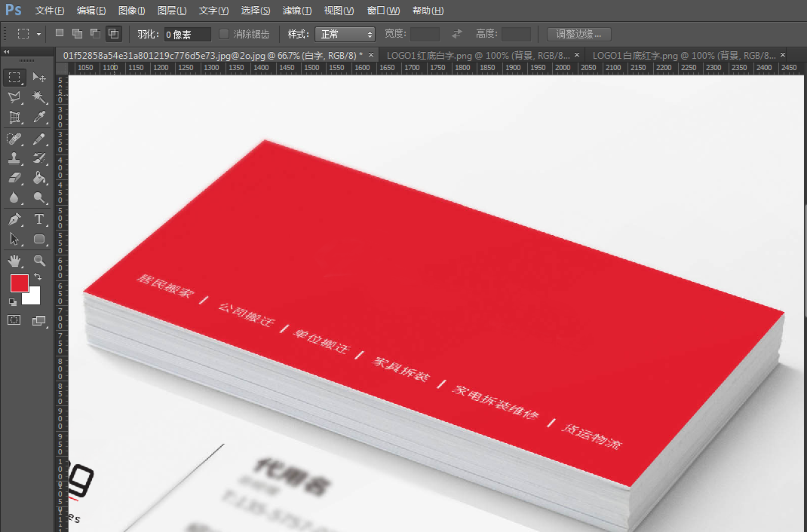Image resolution: width=807 pixels, height=532 pixels.
Task: Select the Polygonal Lasso tool
Action: point(14,97)
